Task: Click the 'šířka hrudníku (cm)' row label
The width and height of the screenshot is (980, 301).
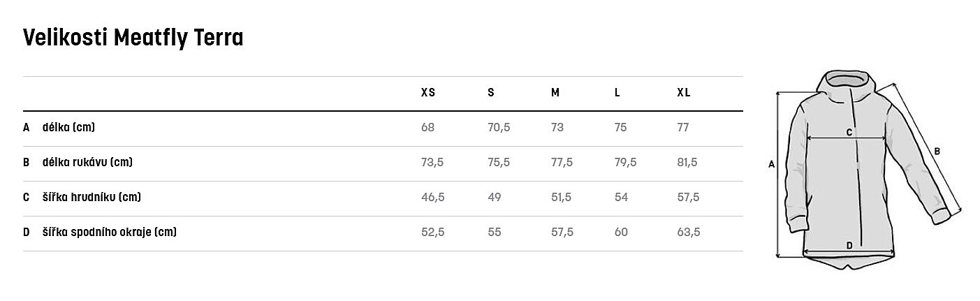Action: click(92, 198)
